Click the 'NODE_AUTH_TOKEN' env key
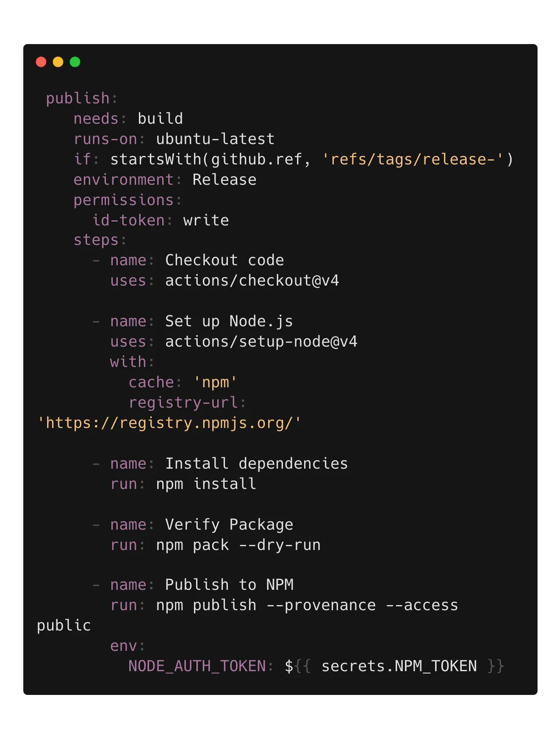This screenshot has height=739, width=560. pos(197,666)
